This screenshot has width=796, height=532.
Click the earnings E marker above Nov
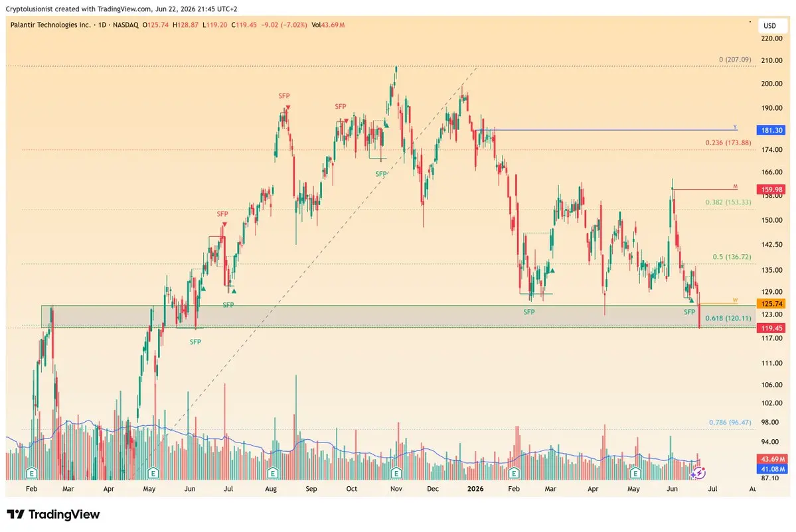tap(396, 473)
